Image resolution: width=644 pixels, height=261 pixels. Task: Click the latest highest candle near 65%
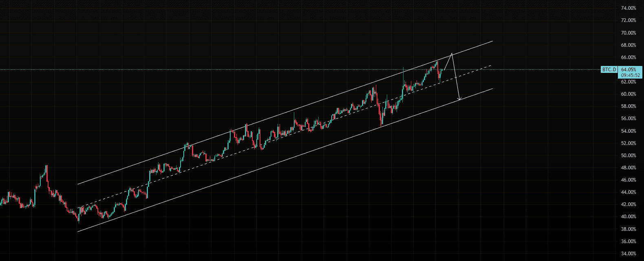click(437, 64)
